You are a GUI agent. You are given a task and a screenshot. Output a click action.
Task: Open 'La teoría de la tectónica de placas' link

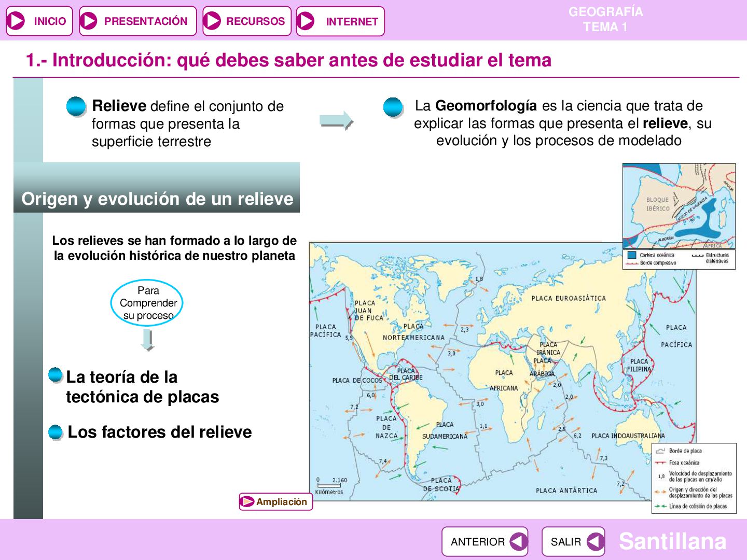142,387
